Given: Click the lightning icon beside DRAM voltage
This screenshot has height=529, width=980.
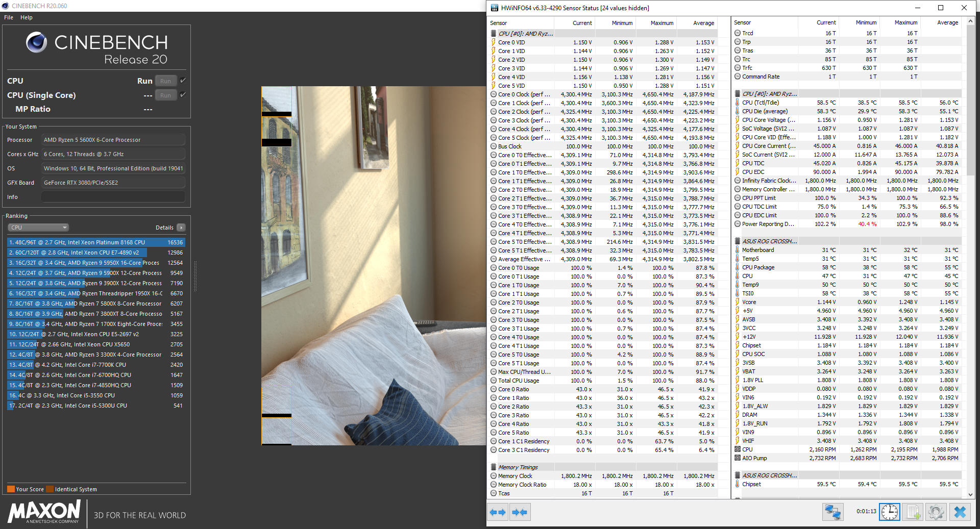Looking at the screenshot, I should click(x=738, y=415).
